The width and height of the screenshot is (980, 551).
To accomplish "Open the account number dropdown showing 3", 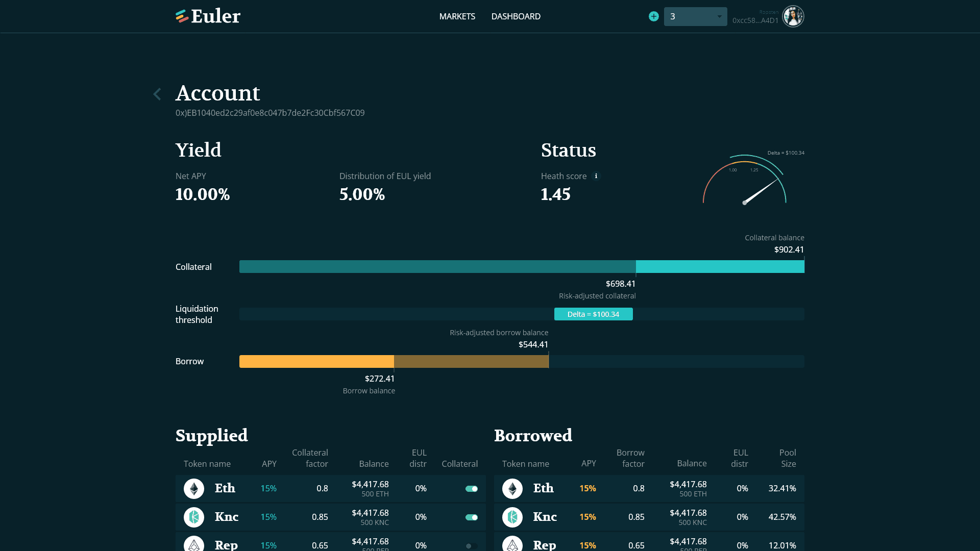I will click(695, 16).
